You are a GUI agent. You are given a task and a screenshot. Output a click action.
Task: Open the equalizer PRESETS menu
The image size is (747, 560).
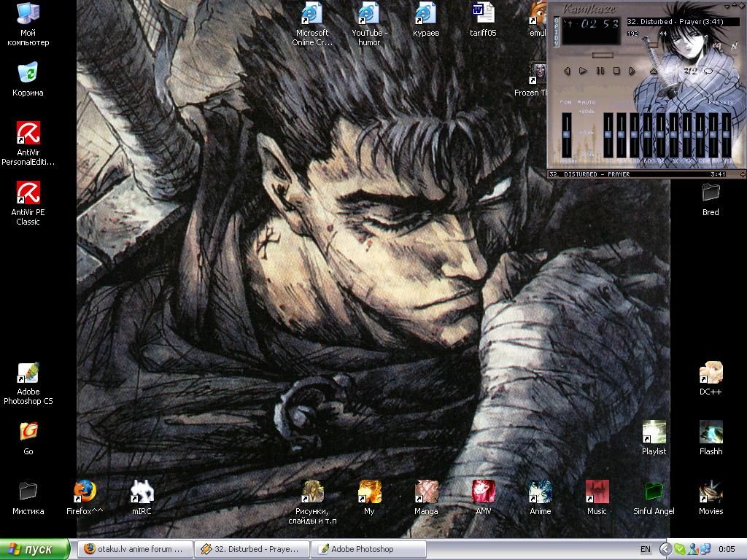point(721,102)
